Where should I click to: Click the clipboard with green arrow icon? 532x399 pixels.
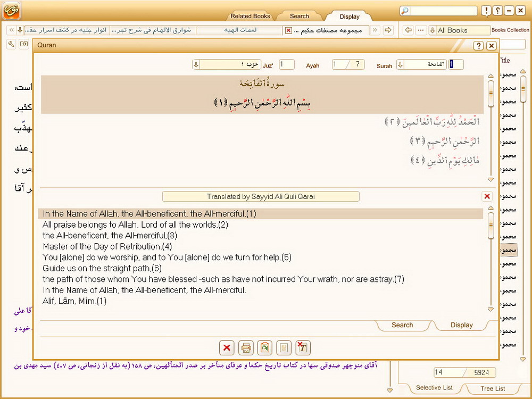tap(264, 348)
